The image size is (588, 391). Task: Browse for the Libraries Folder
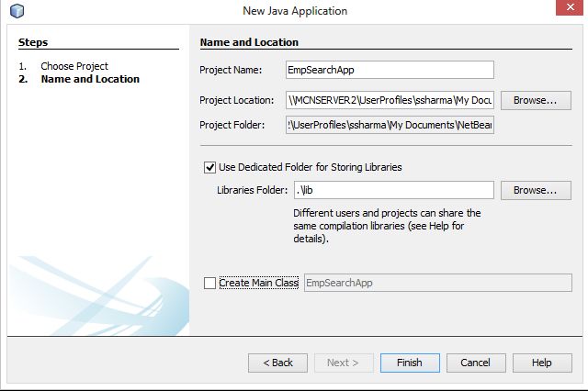click(x=535, y=190)
